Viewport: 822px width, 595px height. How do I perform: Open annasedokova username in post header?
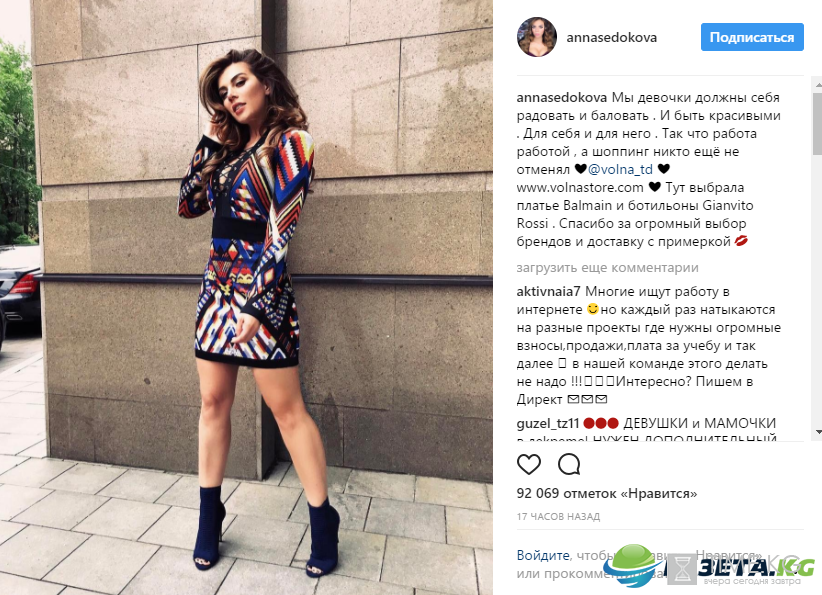[x=611, y=37]
